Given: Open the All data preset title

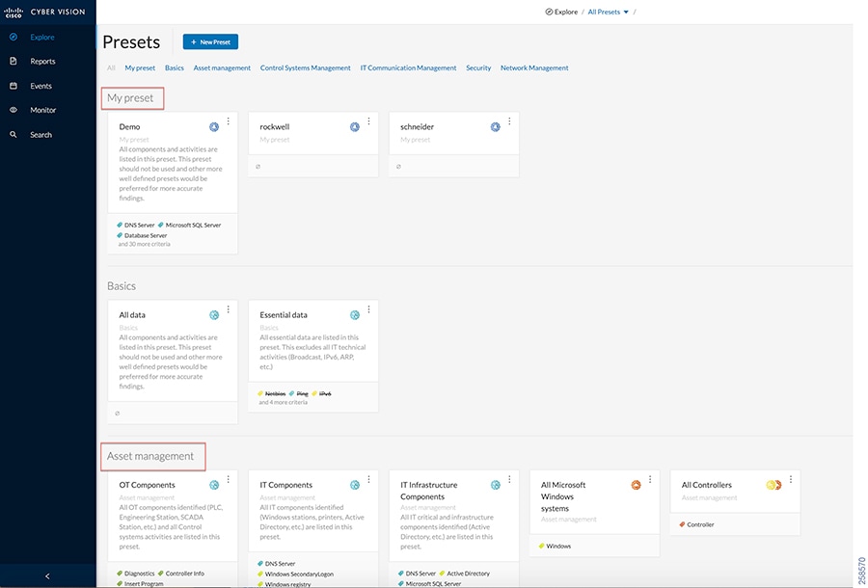Looking at the screenshot, I should (132, 315).
